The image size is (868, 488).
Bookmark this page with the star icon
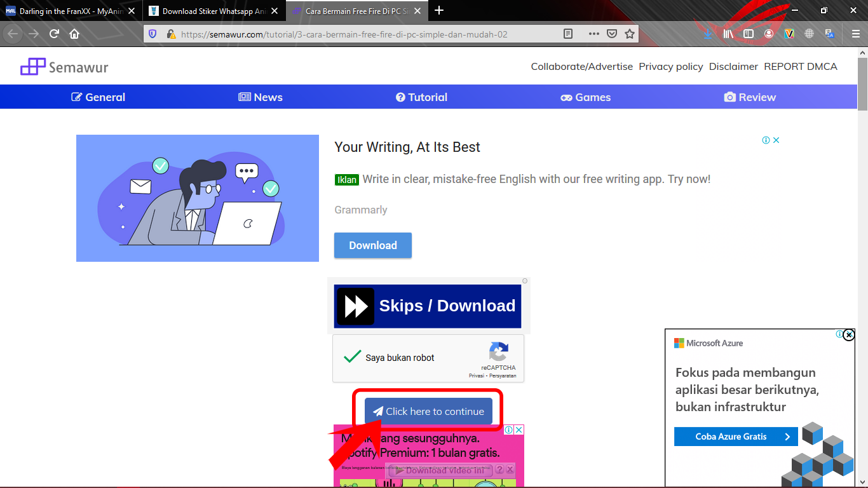pos(629,34)
